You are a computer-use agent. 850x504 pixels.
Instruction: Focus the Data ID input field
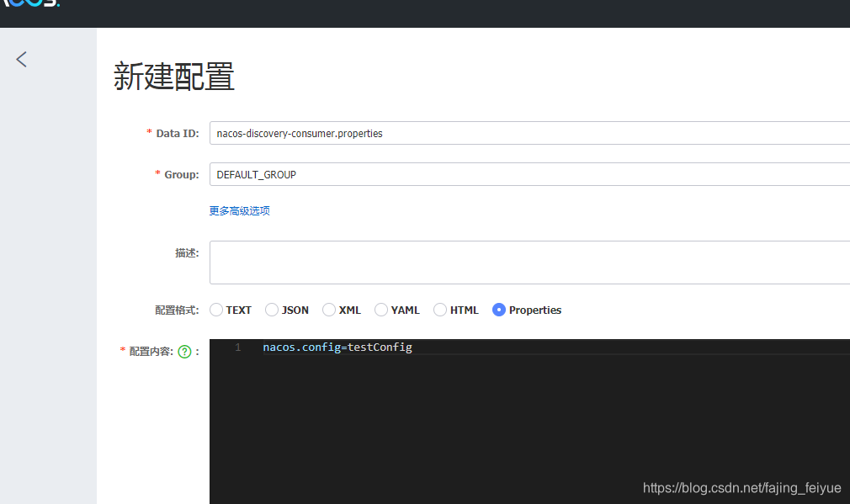click(x=529, y=133)
